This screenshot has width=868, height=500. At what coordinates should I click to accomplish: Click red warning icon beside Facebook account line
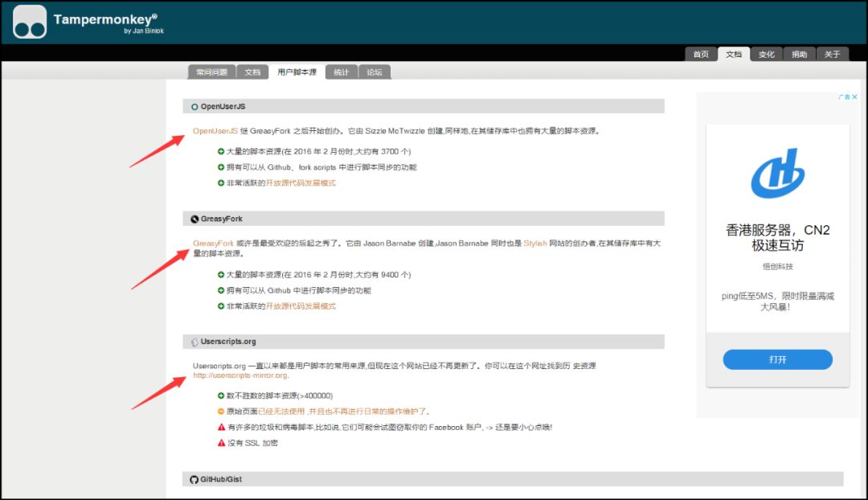click(222, 428)
